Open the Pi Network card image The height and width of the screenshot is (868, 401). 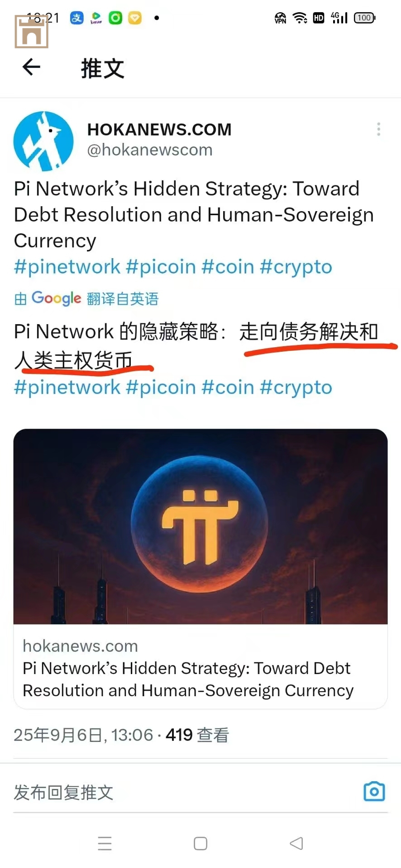coord(200,526)
